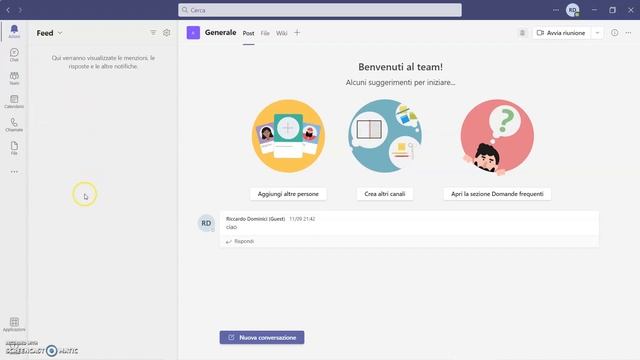This screenshot has height=360, width=640.
Task: Click Aggiungi altre persone button
Action: coord(288,194)
